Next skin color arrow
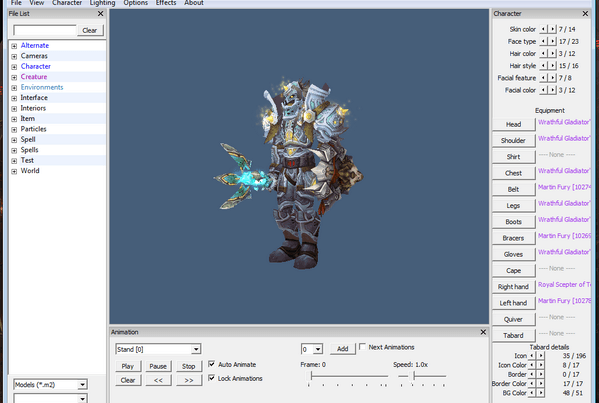 coord(552,29)
